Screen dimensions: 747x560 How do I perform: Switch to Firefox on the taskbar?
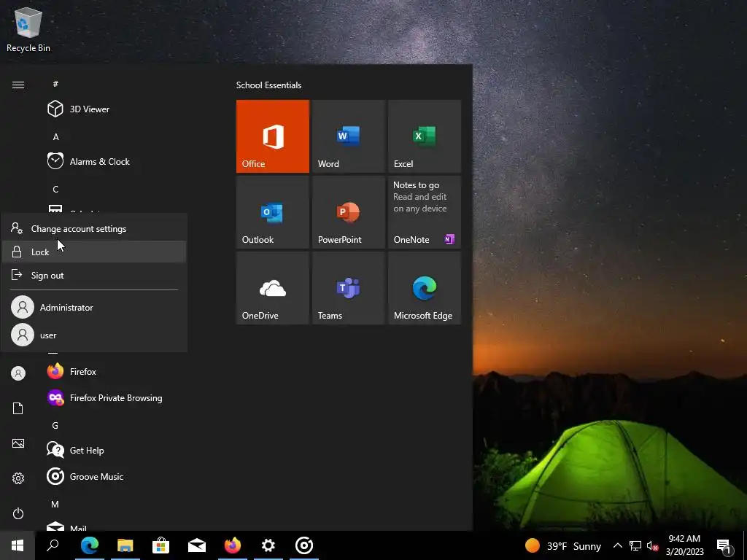(233, 545)
